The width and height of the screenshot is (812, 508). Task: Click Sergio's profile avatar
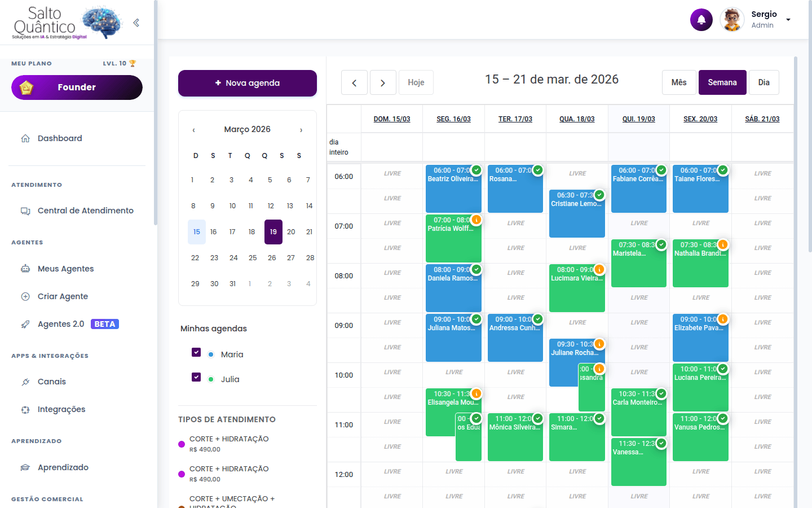point(732,20)
